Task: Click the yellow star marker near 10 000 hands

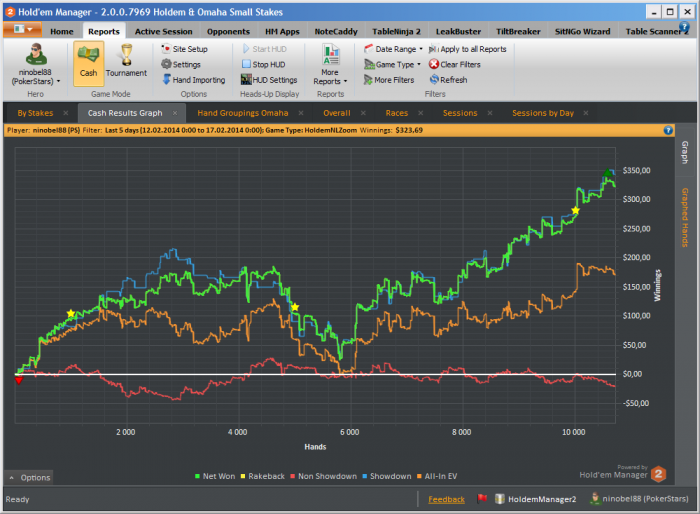Action: click(x=575, y=210)
